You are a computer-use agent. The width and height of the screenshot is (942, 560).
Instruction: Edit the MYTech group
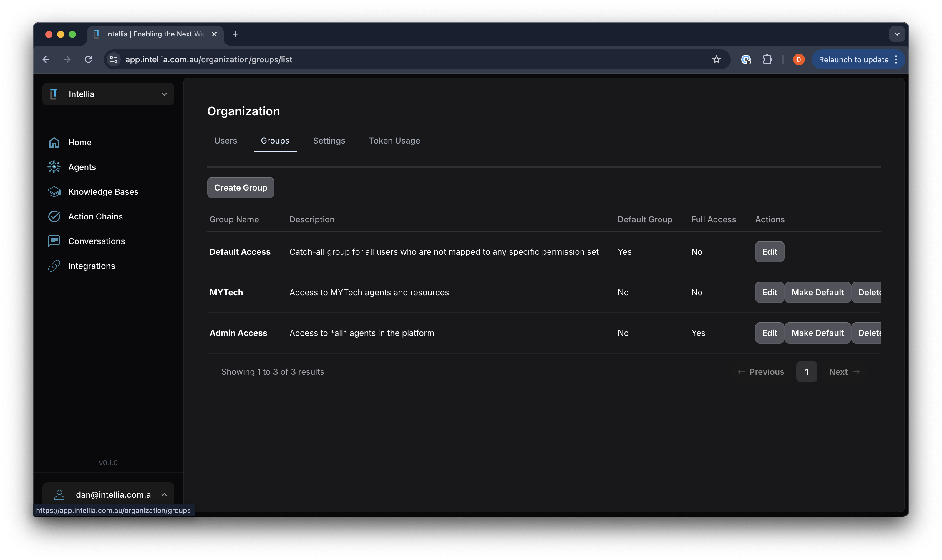click(x=769, y=292)
